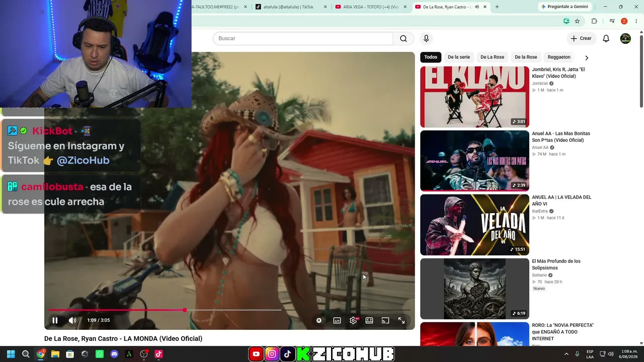Open Chrome from the taskbar

click(40, 354)
